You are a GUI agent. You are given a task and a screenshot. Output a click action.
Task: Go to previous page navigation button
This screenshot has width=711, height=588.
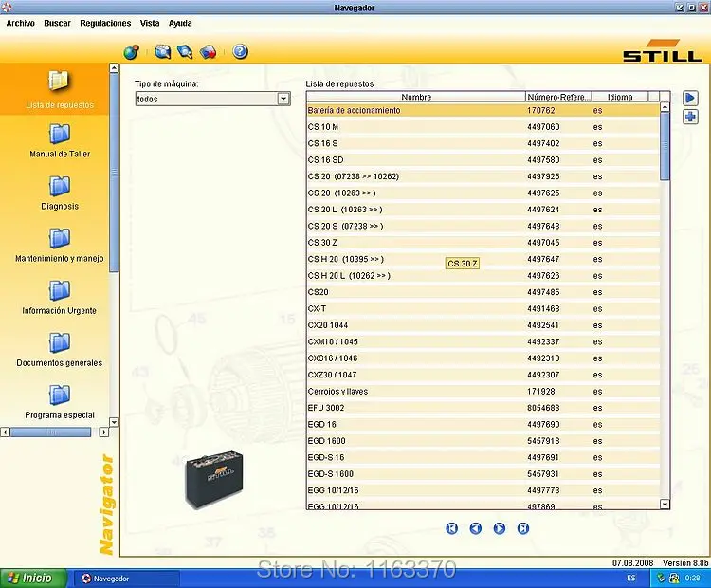475,528
